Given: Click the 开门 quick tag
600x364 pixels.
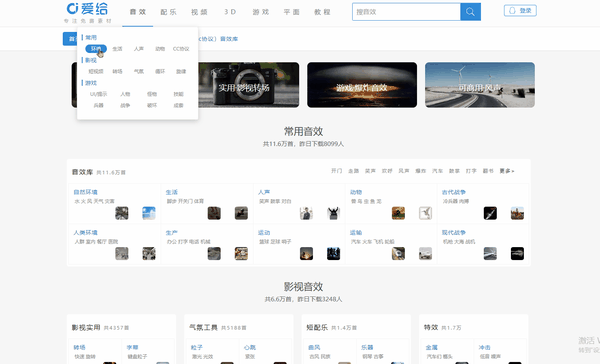Looking at the screenshot, I should [x=337, y=171].
